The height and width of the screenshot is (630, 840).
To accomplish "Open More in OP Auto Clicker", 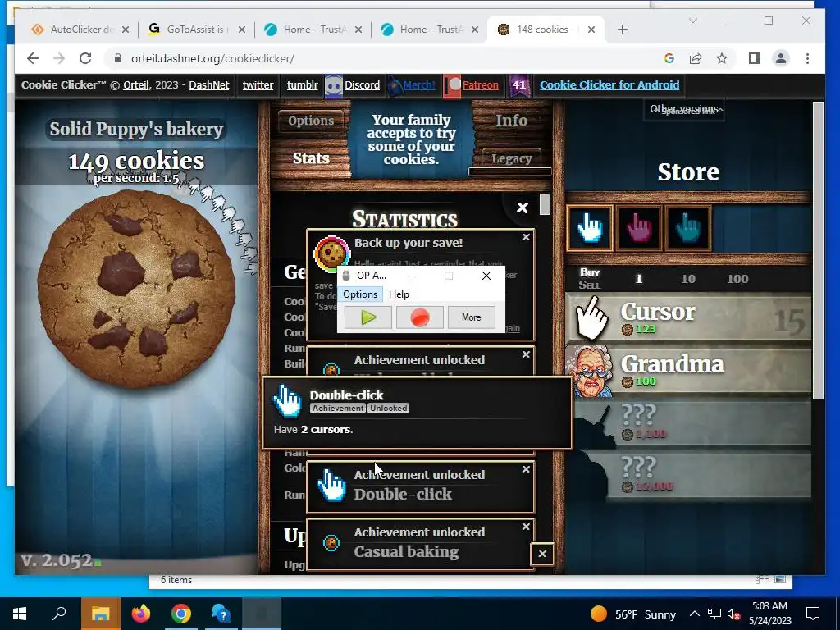I will pos(472,317).
